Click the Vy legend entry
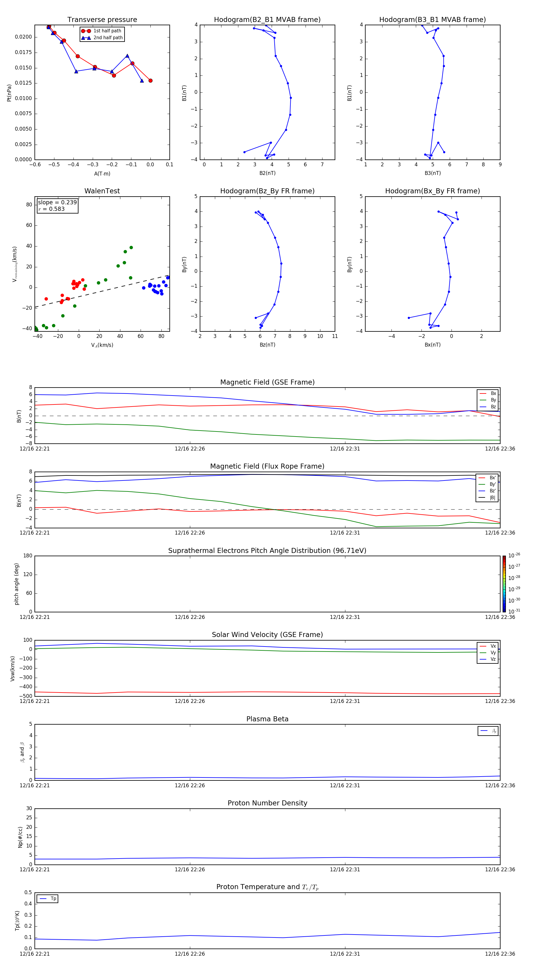Viewport: 535px width, 980px height. [488, 652]
